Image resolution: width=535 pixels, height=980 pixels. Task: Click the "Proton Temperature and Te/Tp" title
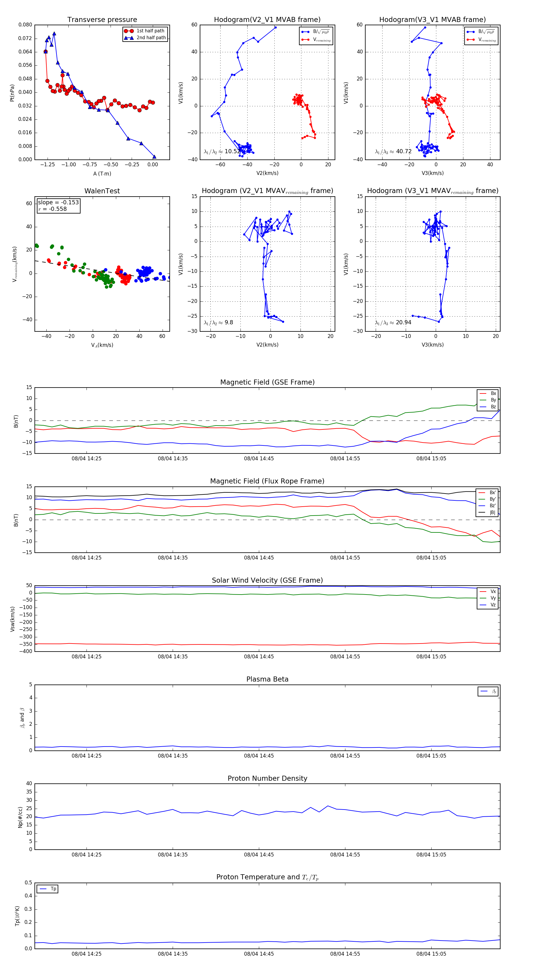[267, 877]
